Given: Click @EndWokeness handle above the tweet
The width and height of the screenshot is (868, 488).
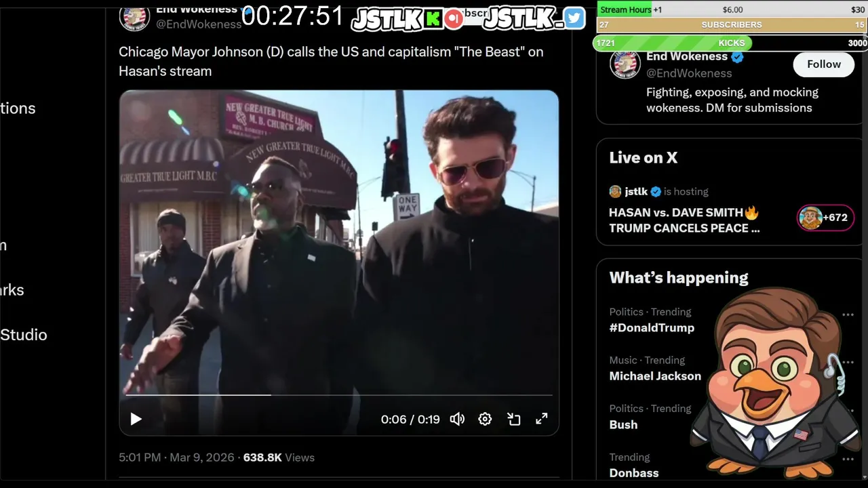Looking at the screenshot, I should [199, 24].
